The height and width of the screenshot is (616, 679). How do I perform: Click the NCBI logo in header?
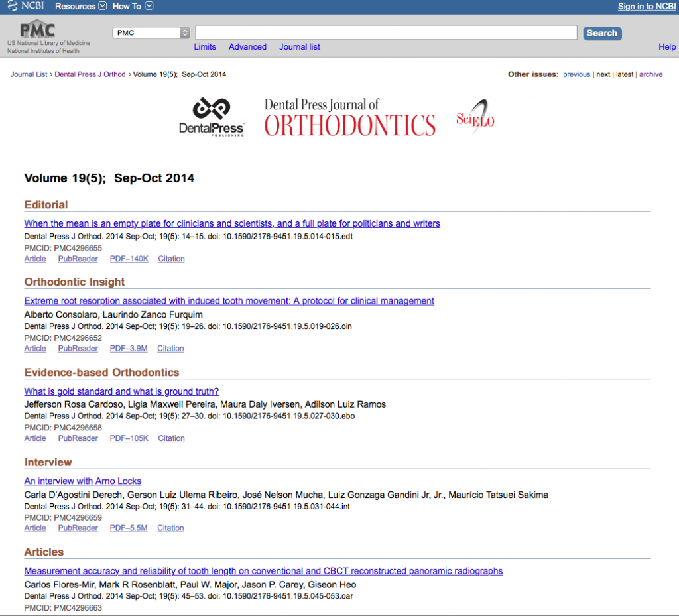click(x=25, y=6)
